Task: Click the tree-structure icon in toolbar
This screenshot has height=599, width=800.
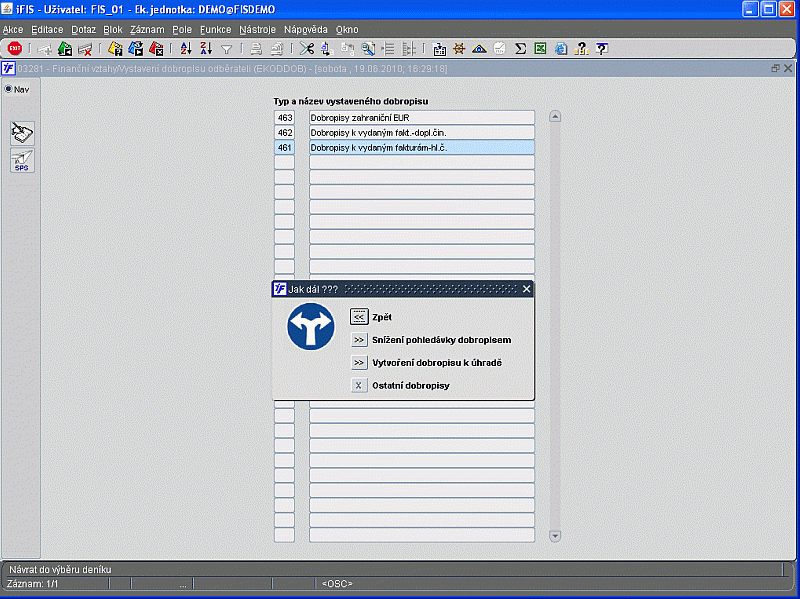Action: (x=409, y=48)
